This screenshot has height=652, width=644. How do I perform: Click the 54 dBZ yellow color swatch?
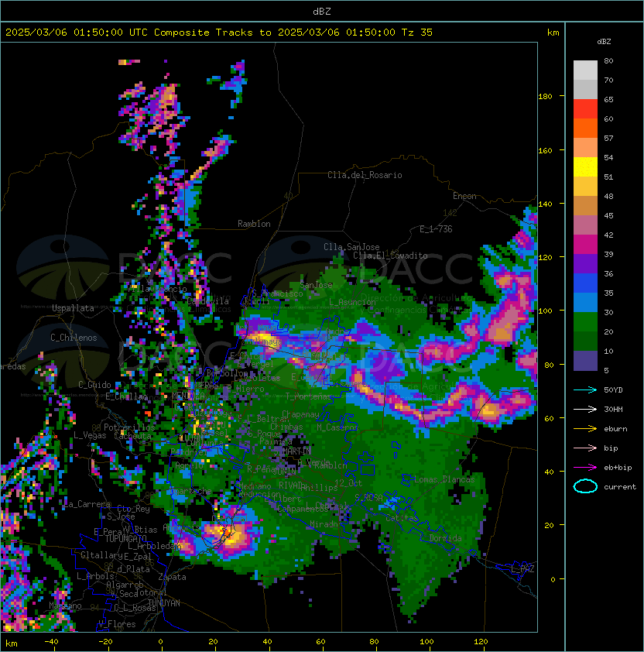pos(585,166)
